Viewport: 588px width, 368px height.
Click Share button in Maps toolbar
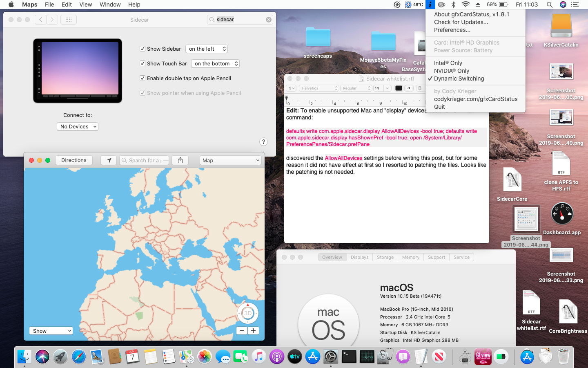(180, 160)
